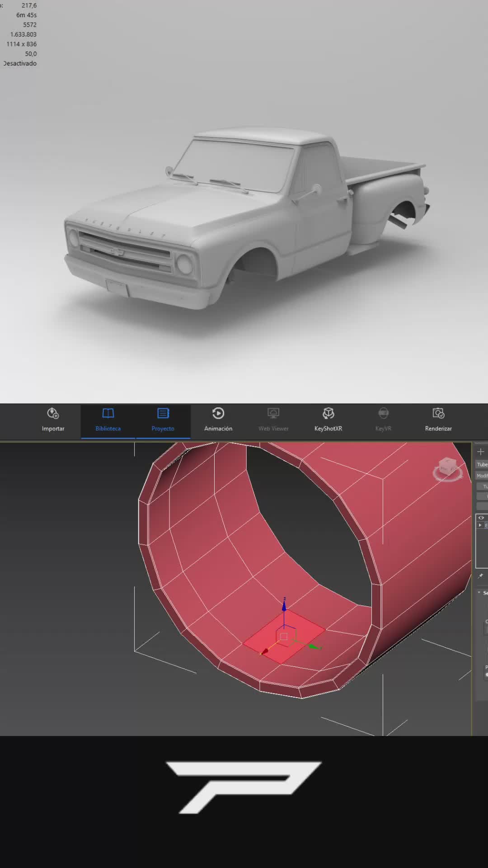Open the Importar tool in KeyShot

(53, 420)
